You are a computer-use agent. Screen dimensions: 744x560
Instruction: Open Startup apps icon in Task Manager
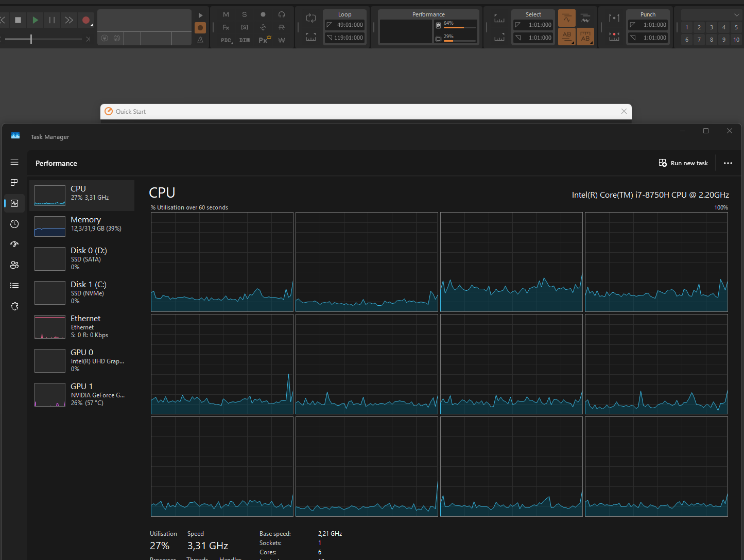click(14, 244)
